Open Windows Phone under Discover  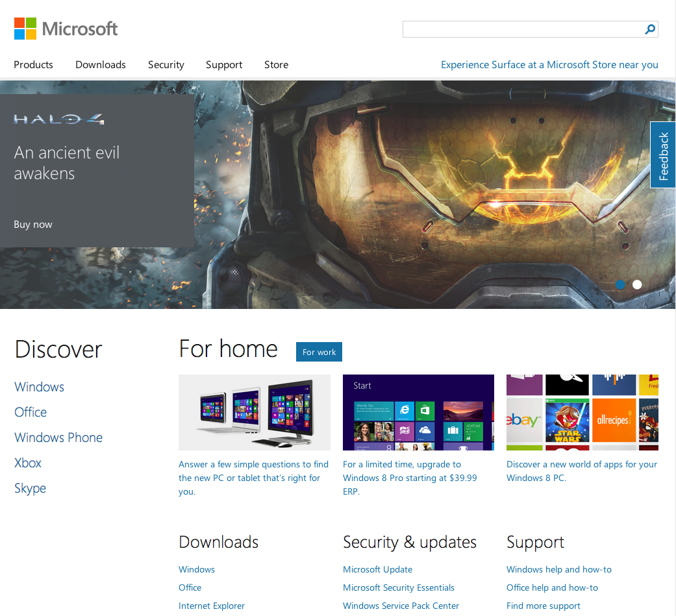(58, 437)
